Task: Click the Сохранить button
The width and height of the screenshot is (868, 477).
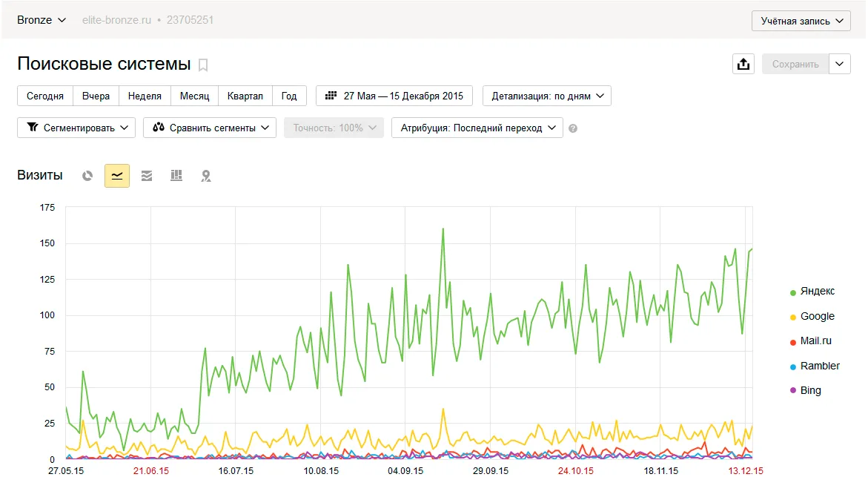Action: point(795,65)
